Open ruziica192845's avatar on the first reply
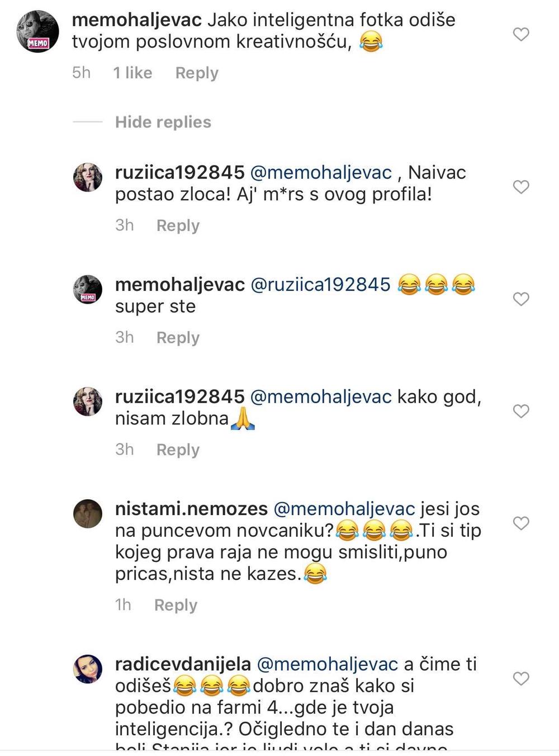Screen dimensions: 559x756 click(88, 178)
